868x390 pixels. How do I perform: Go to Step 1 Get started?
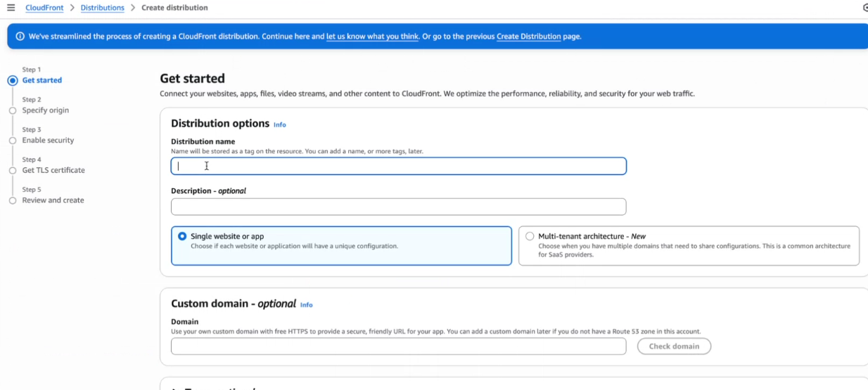pos(42,80)
